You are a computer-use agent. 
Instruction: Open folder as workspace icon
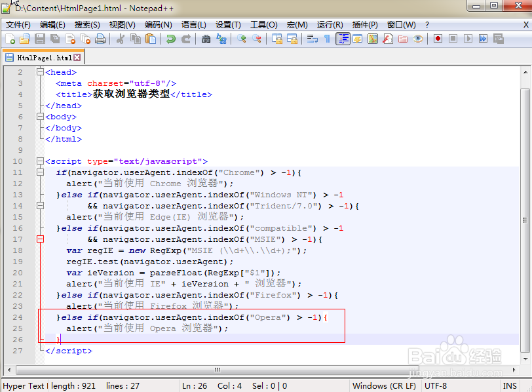click(403, 39)
